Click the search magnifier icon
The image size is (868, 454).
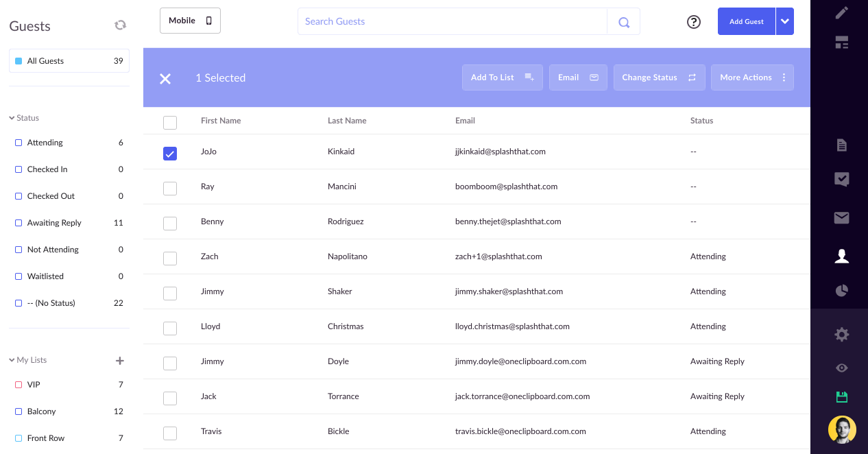tap(624, 22)
